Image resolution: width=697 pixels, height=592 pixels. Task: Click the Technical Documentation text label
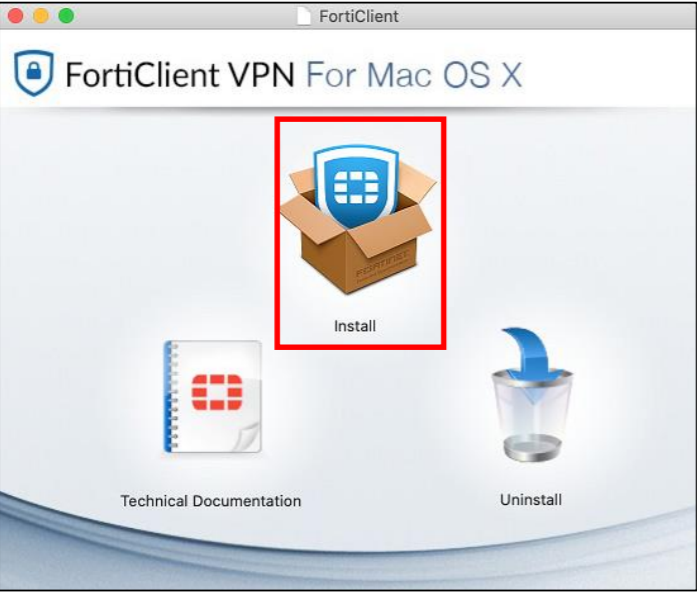click(x=211, y=501)
